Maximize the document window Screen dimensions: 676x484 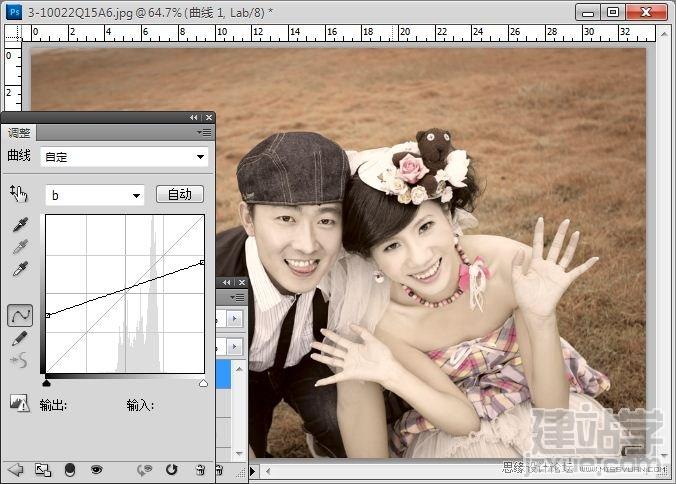tap(613, 12)
